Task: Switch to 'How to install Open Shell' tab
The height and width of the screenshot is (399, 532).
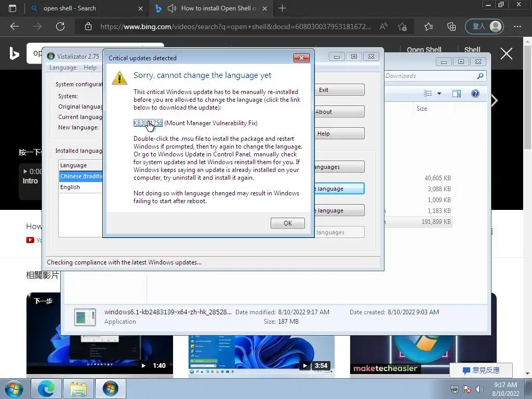Action: coord(210,8)
